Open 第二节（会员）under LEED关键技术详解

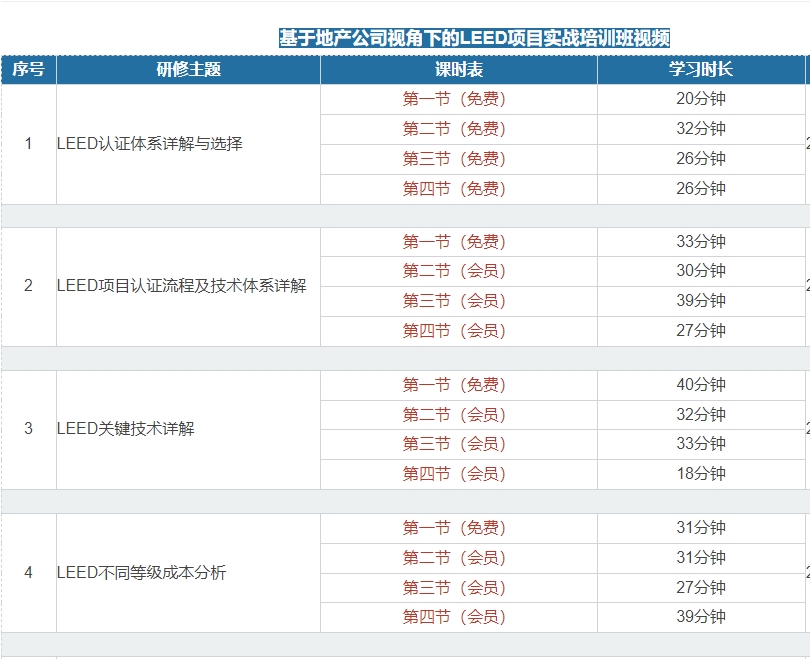point(457,413)
